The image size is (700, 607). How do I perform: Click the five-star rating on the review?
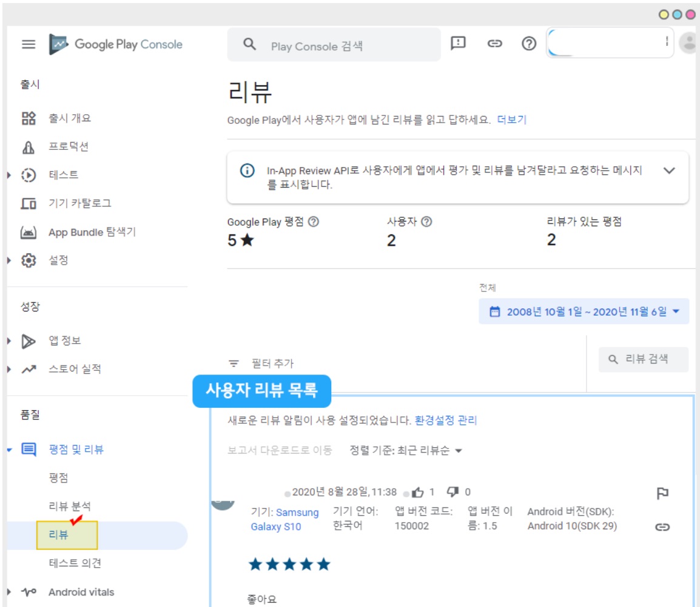click(x=289, y=565)
